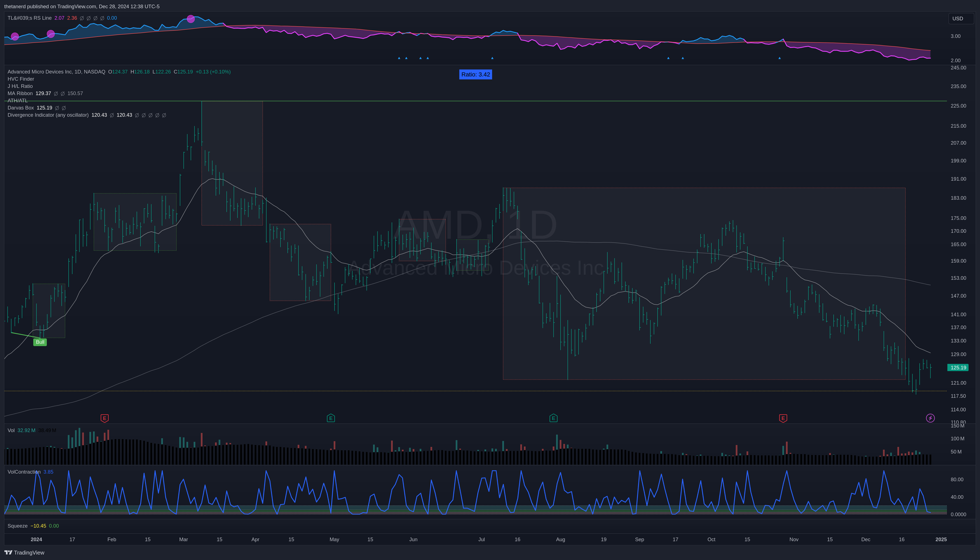
Task: Click the MA Ribbon indicator legend
Action: pos(20,94)
